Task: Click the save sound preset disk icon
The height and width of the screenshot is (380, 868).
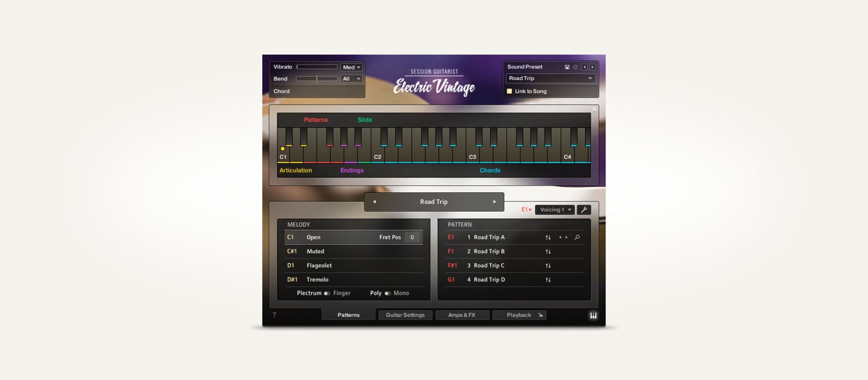Action: click(x=567, y=67)
